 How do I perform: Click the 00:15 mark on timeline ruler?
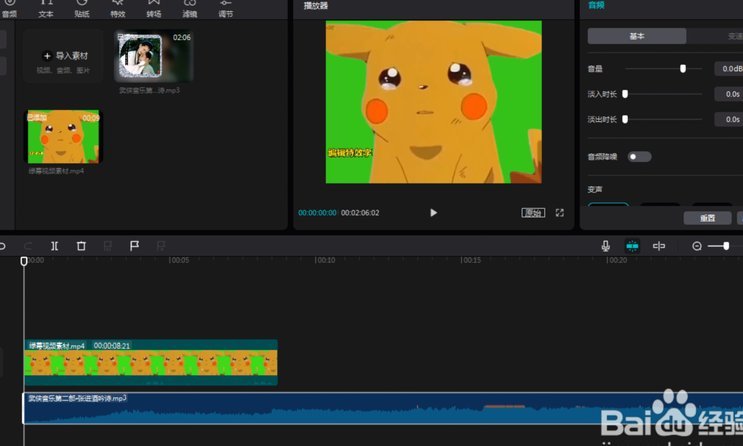[x=471, y=260]
